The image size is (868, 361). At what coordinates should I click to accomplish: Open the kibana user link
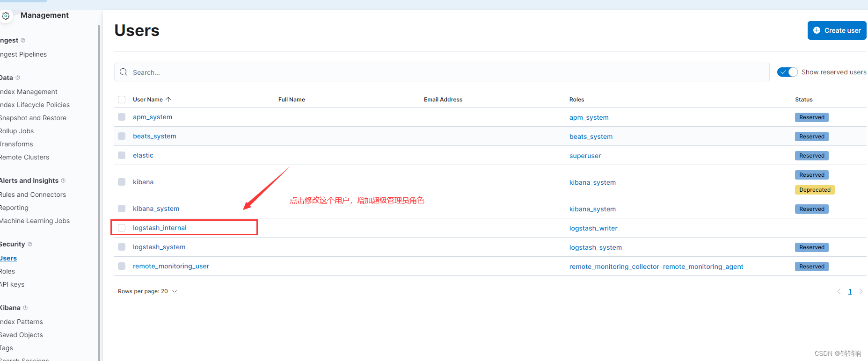(x=143, y=182)
